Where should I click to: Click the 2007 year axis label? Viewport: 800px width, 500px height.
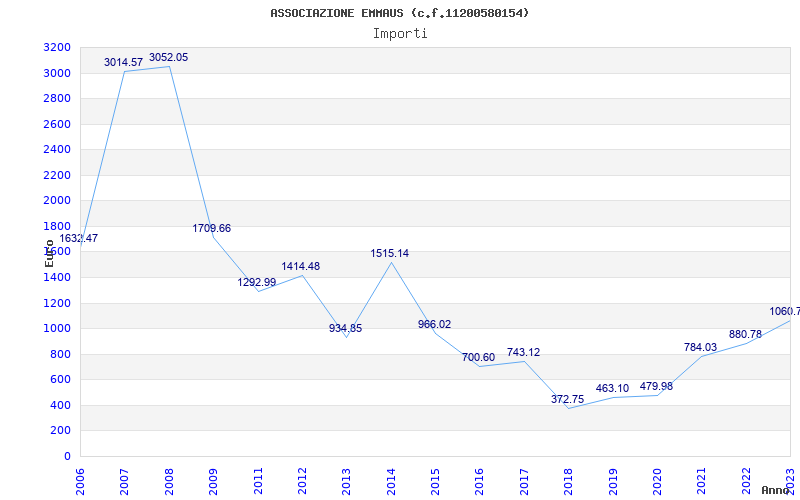pos(124,482)
